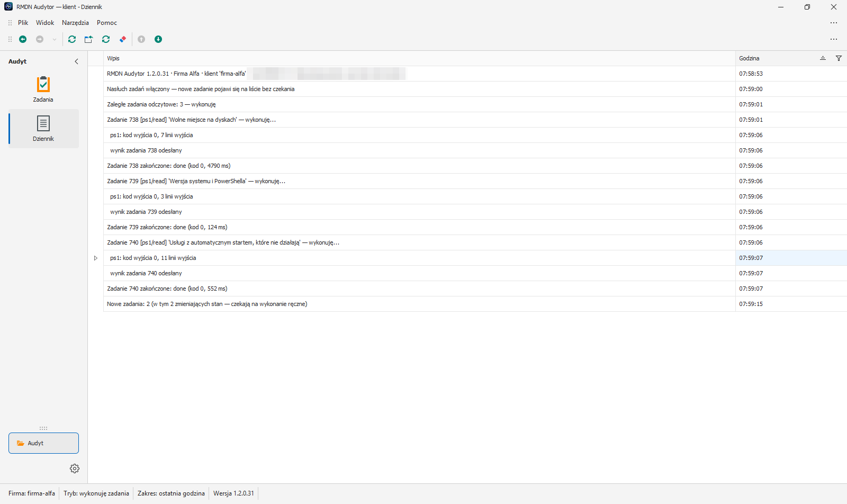
Task: Select row 'Zadanie 740 zakończone: done'
Action: point(419,289)
